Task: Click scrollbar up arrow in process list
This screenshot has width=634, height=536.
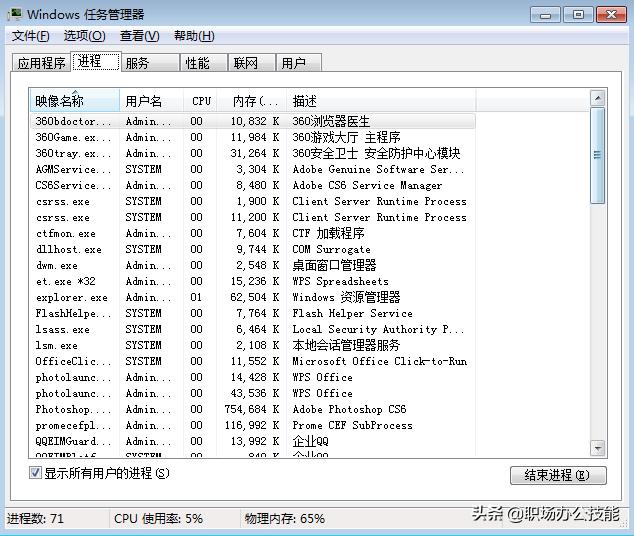Action: coord(598,98)
